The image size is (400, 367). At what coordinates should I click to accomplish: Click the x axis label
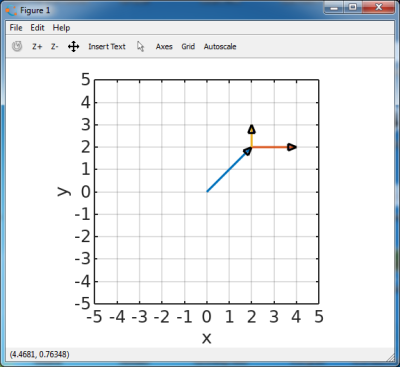[x=207, y=339]
